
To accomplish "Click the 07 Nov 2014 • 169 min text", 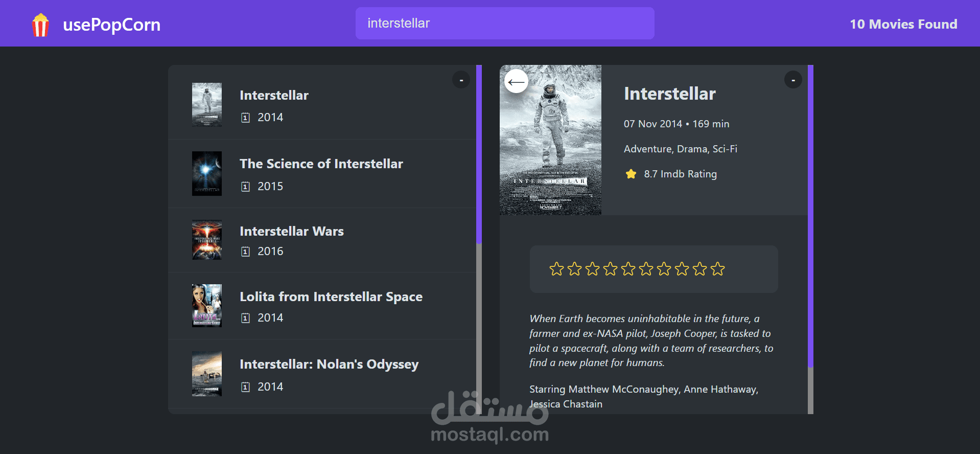I will pyautogui.click(x=676, y=124).
